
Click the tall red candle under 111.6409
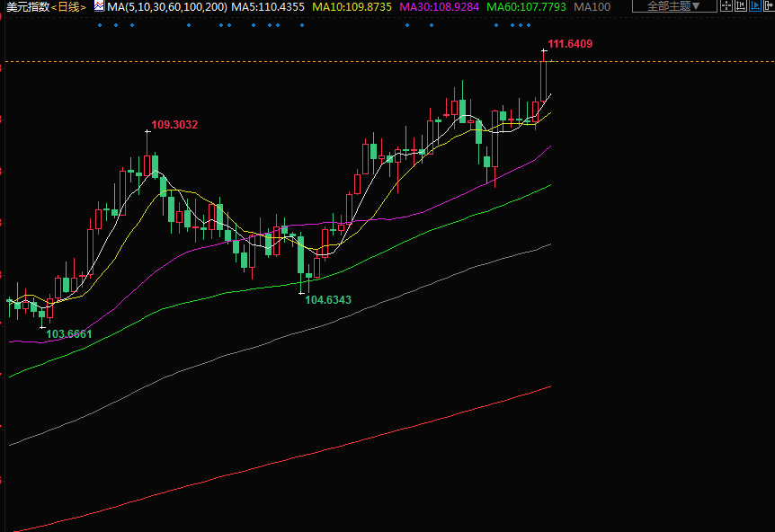pos(543,82)
